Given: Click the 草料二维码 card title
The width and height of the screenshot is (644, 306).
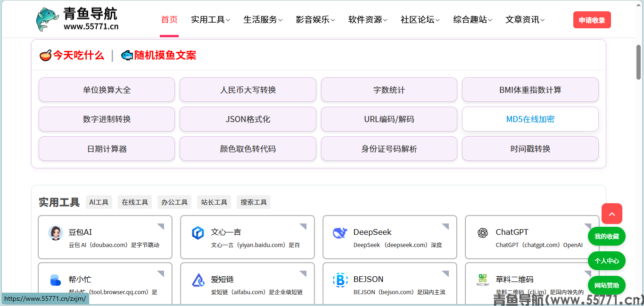Looking at the screenshot, I should (x=515, y=279).
